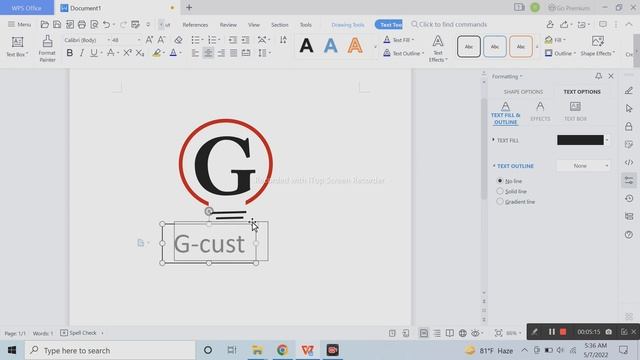Align text right
This screenshot has width=640, height=360.
point(221,53)
